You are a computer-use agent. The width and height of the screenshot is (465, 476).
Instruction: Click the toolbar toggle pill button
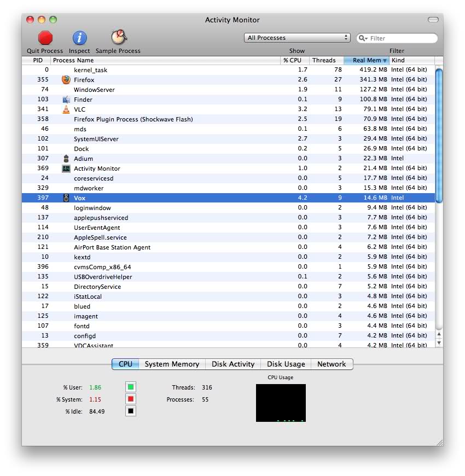tap(433, 20)
